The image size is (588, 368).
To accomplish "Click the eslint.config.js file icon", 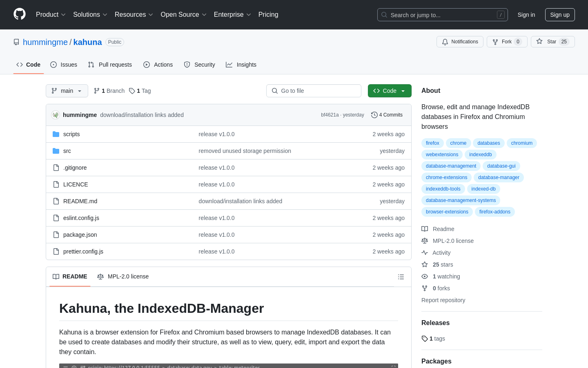I will pos(56,218).
